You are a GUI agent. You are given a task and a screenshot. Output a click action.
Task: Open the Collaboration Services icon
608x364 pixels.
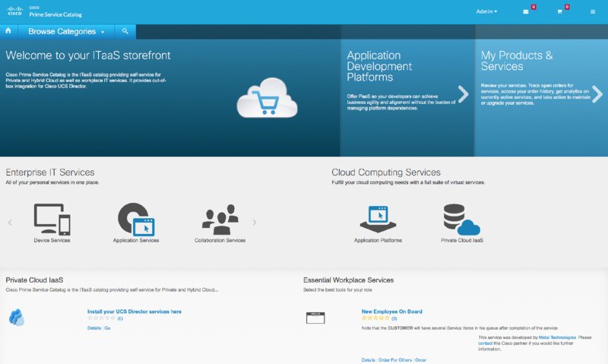(220, 219)
